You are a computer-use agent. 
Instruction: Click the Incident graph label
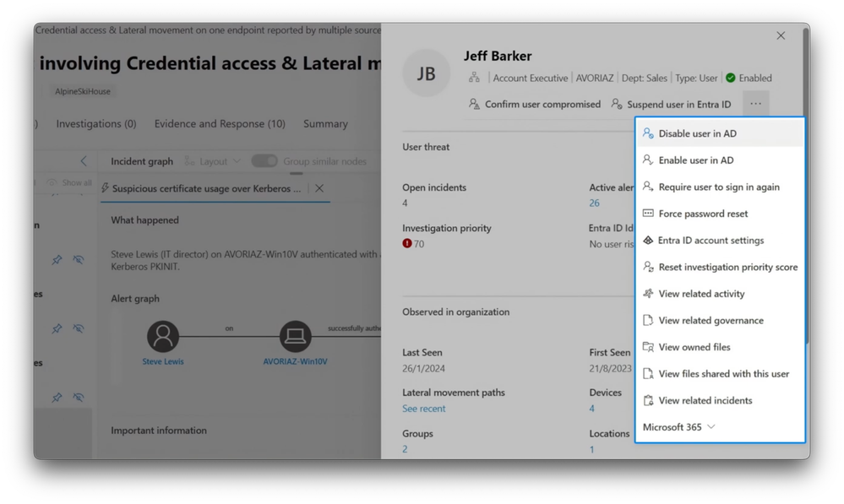click(142, 161)
